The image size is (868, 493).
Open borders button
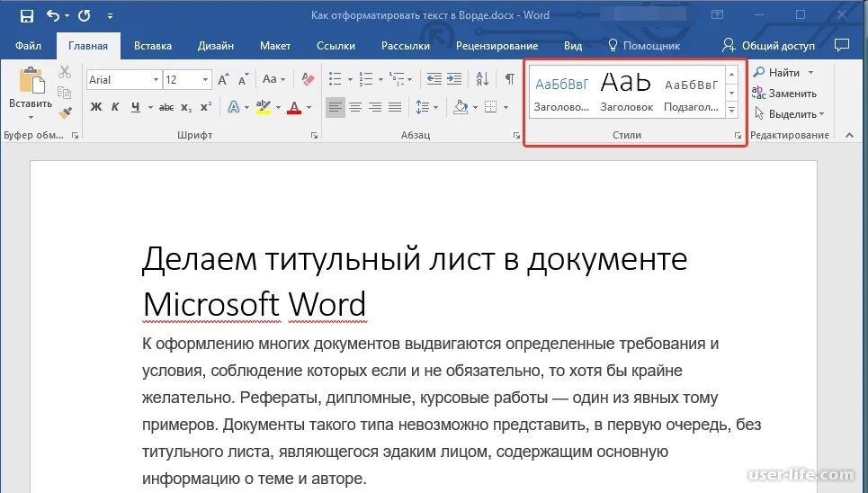coord(490,107)
